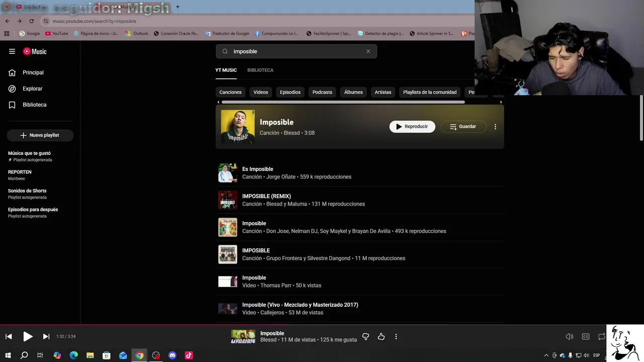Open Jorge Oñate artist link

tap(281, 177)
